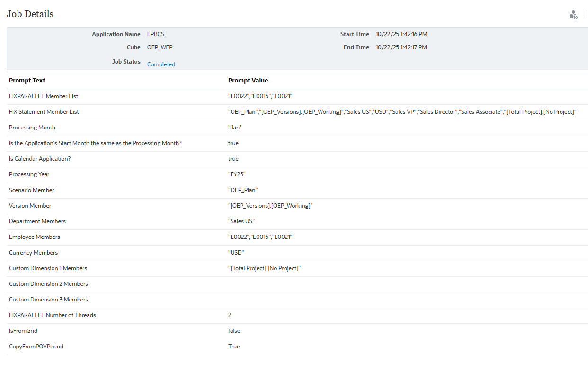588x365 pixels.
Task: Click the FIXPARALLEL Member List value
Action: point(260,96)
